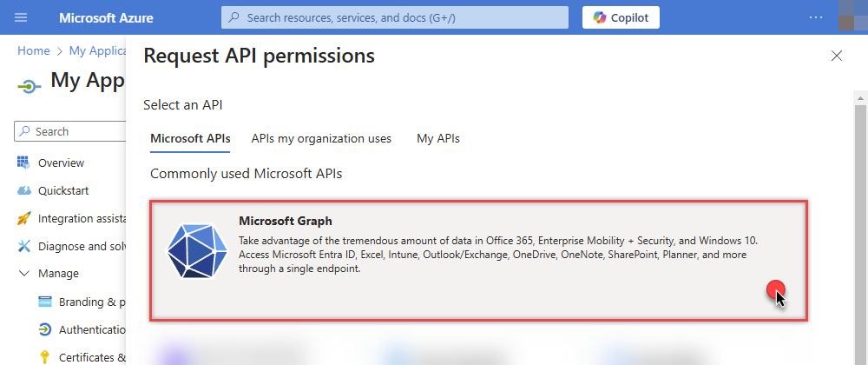Click the Quickstart cloud icon
This screenshot has height=365, width=868.
coord(23,190)
